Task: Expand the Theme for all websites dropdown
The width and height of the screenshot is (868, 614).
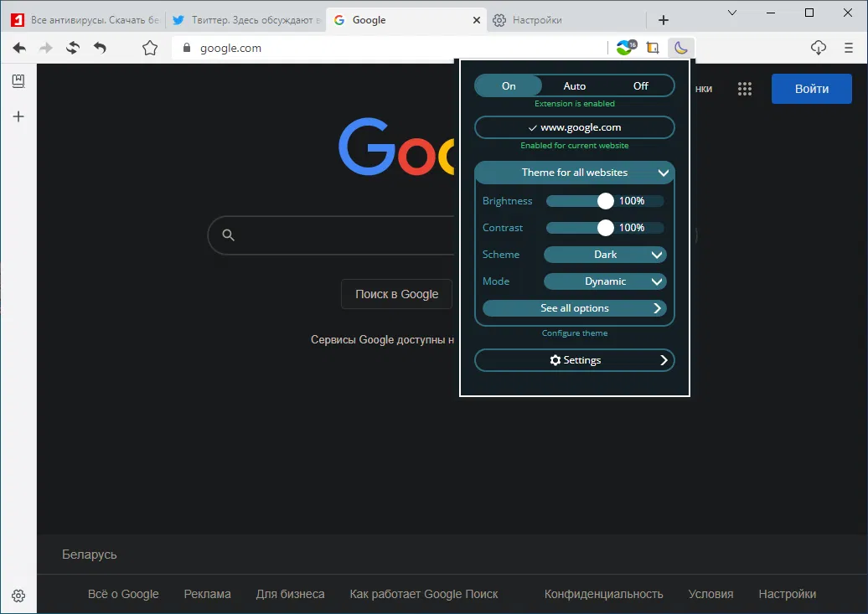Action: [x=575, y=173]
